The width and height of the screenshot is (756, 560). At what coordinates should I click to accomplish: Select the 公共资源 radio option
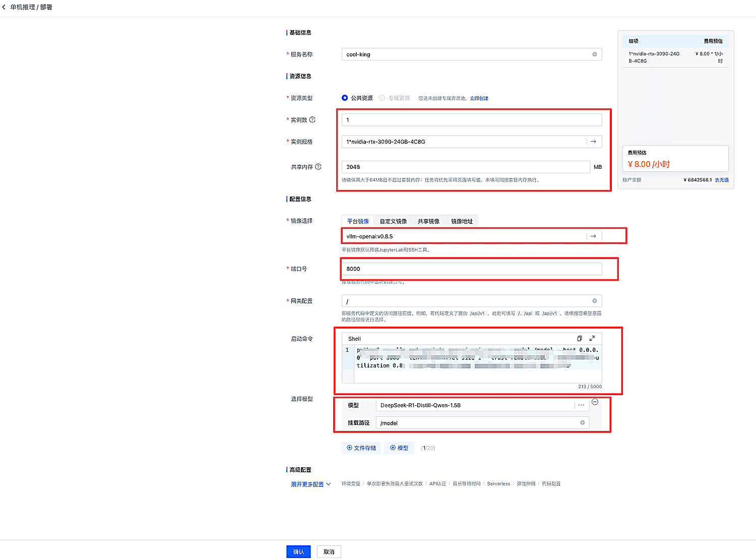(345, 98)
